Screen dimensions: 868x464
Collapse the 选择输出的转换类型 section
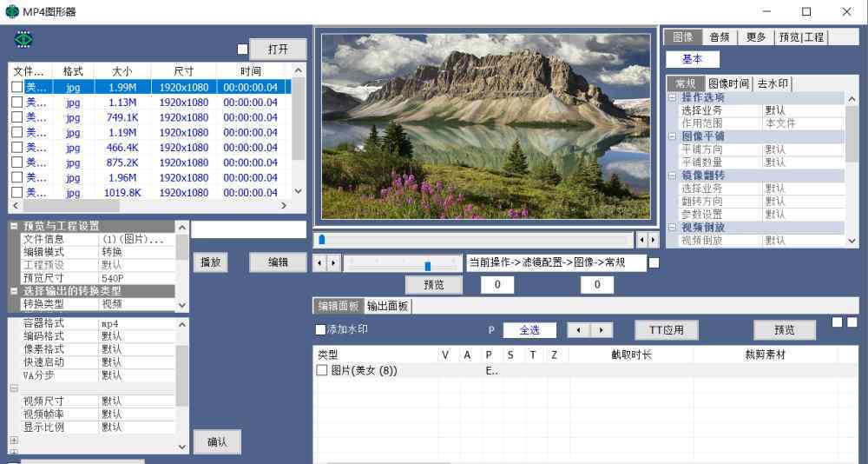tap(14, 291)
